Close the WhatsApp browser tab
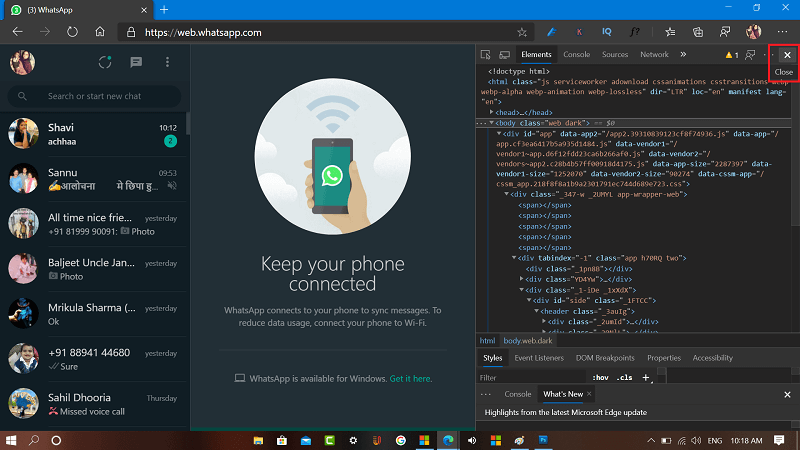This screenshot has height=450, width=800. point(144,10)
